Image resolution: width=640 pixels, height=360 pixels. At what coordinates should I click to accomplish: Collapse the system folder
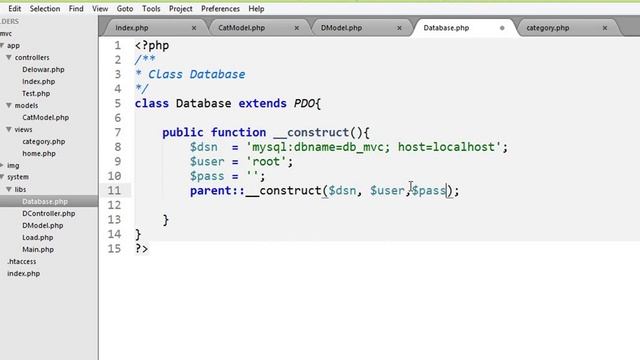coord(2,177)
